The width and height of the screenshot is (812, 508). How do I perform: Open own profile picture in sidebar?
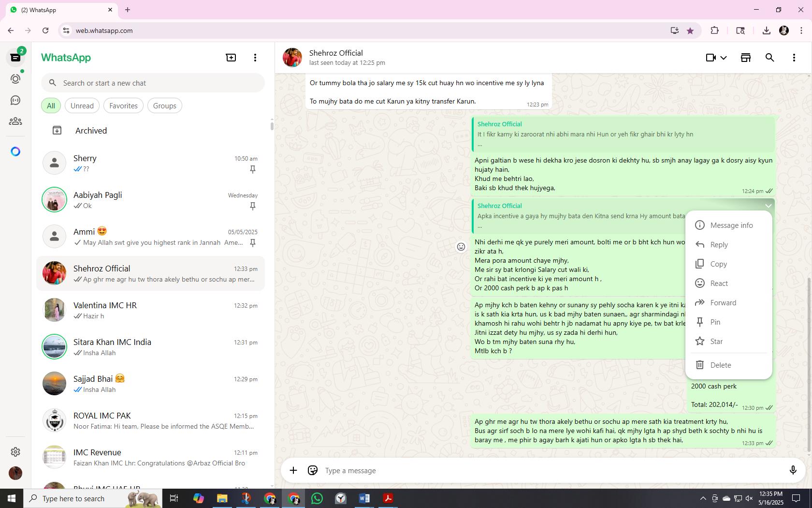point(15,473)
